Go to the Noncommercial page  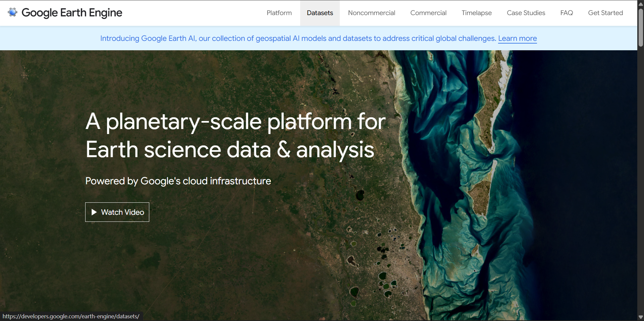(372, 13)
